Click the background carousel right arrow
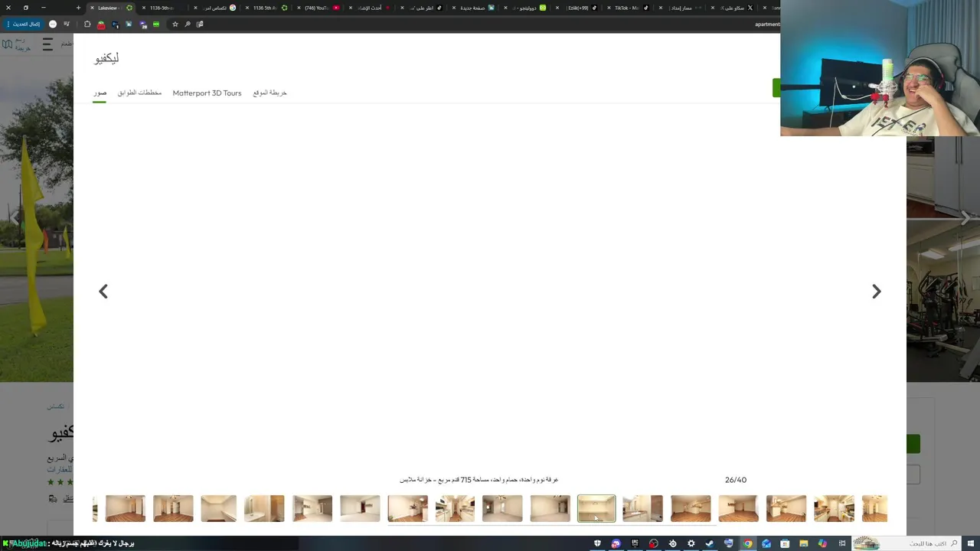Screen dimensions: 980x551 coord(965,219)
